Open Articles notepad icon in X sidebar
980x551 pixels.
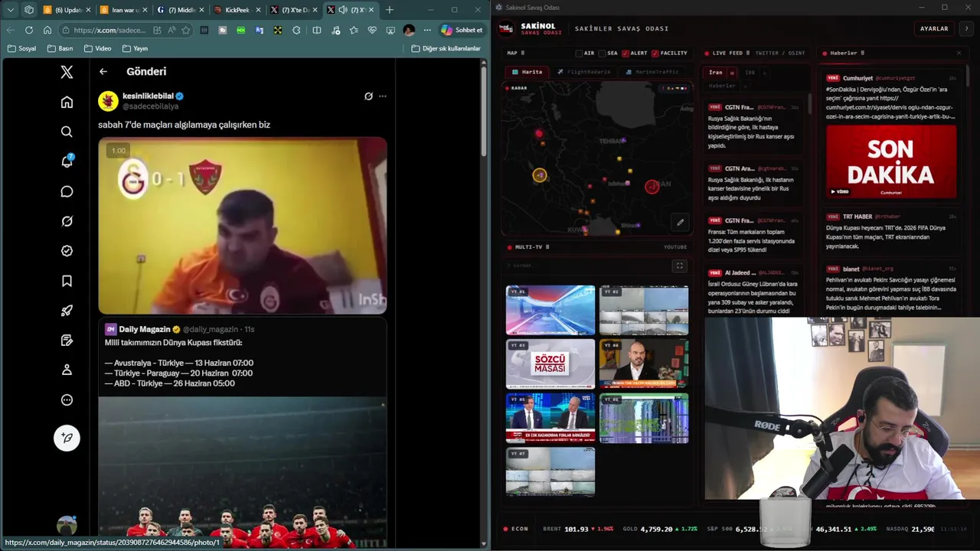click(67, 341)
